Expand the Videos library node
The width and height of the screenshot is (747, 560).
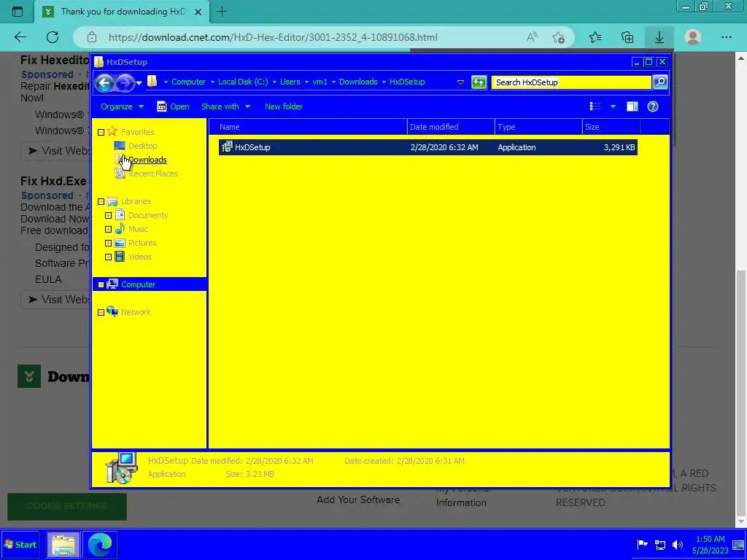pyautogui.click(x=108, y=257)
